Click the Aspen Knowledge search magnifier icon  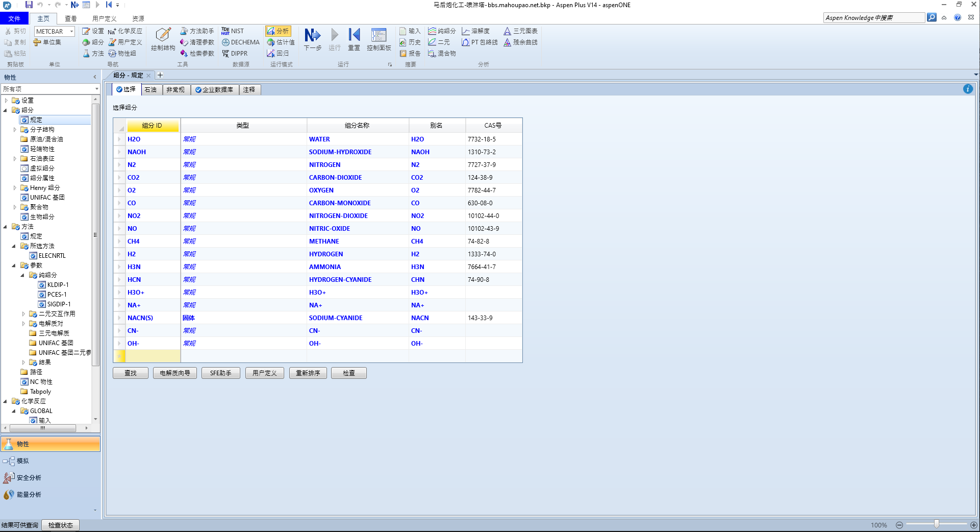tap(932, 17)
